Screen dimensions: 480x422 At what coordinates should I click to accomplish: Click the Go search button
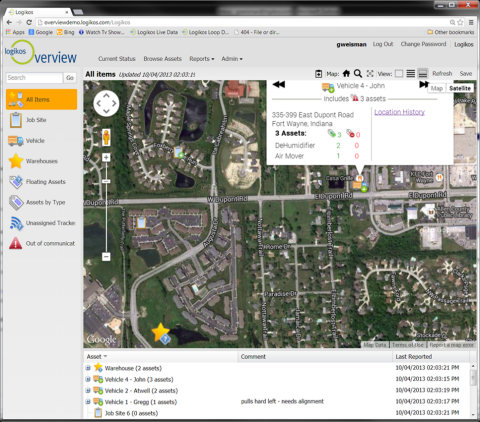click(70, 78)
